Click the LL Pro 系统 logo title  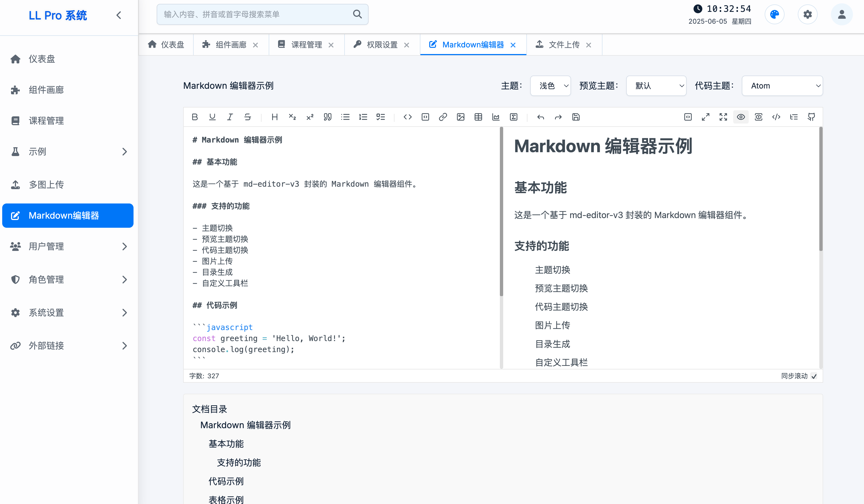click(x=58, y=15)
